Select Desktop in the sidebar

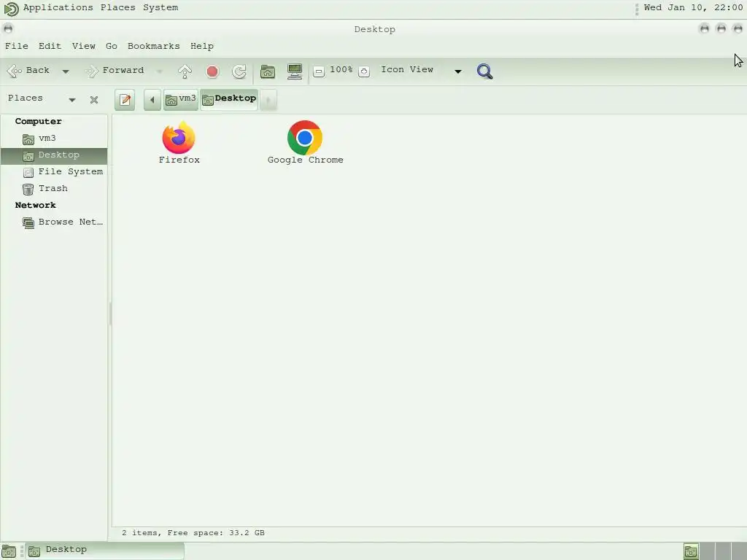pyautogui.click(x=54, y=155)
